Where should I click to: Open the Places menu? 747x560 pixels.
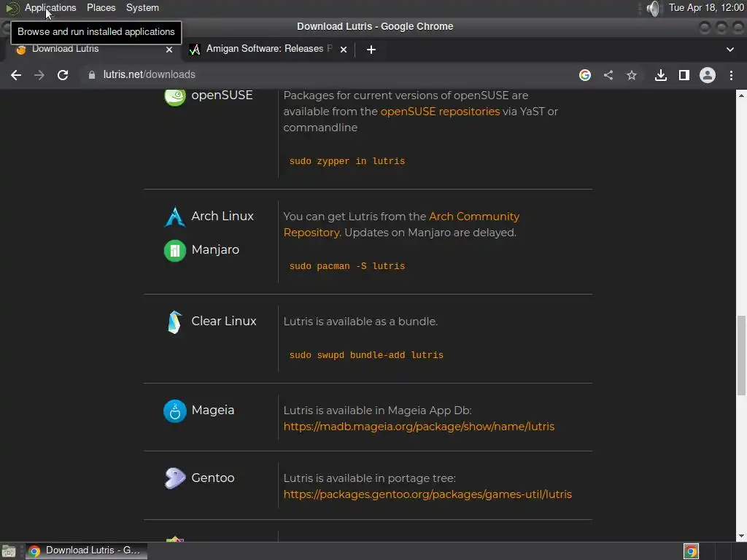coord(101,7)
